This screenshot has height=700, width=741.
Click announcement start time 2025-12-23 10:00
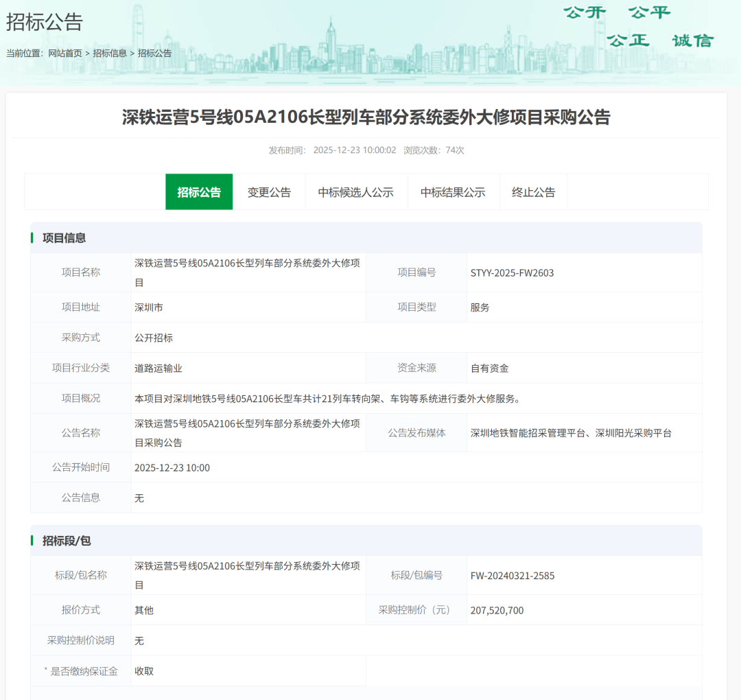click(x=172, y=467)
